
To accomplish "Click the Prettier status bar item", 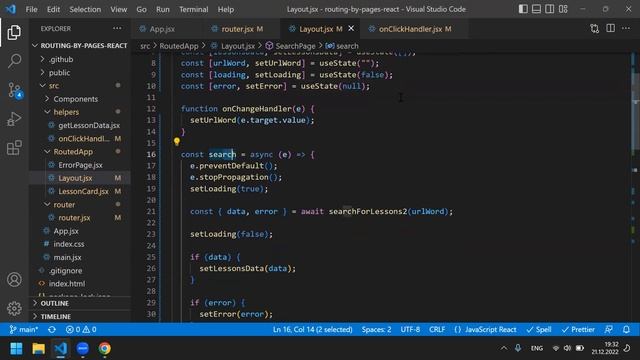I will [x=578, y=329].
